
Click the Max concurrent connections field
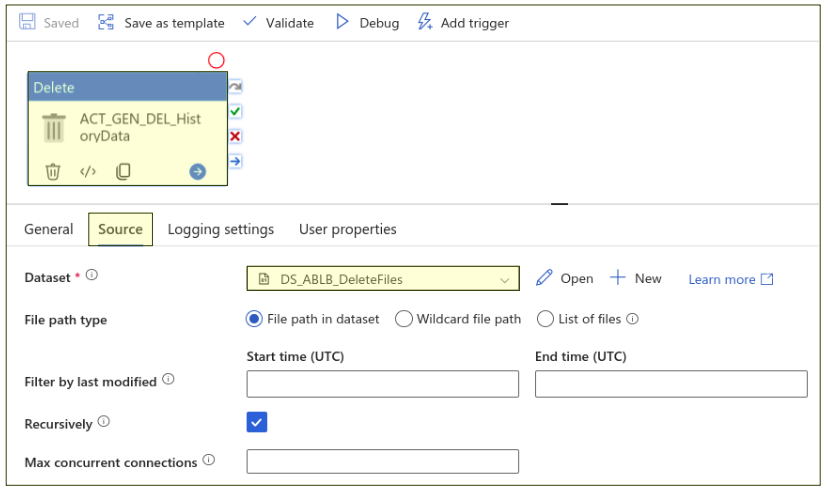383,461
